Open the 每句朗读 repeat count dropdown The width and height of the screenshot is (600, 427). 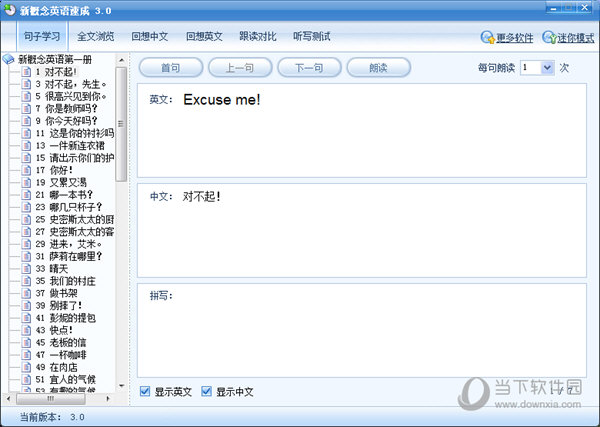tap(548, 68)
